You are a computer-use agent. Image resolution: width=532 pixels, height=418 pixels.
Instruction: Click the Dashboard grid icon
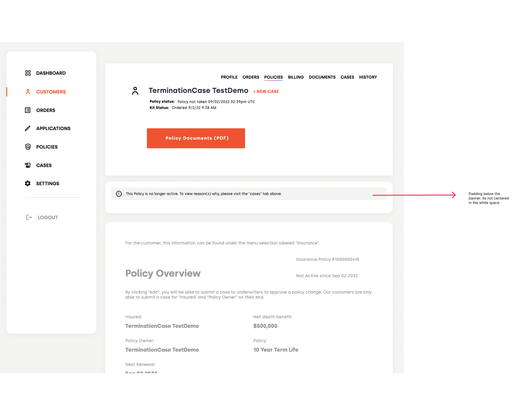[x=28, y=73]
